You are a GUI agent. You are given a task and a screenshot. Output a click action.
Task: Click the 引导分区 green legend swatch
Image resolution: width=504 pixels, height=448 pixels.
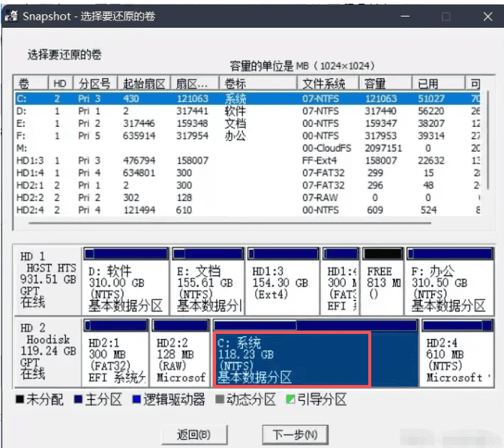point(290,400)
